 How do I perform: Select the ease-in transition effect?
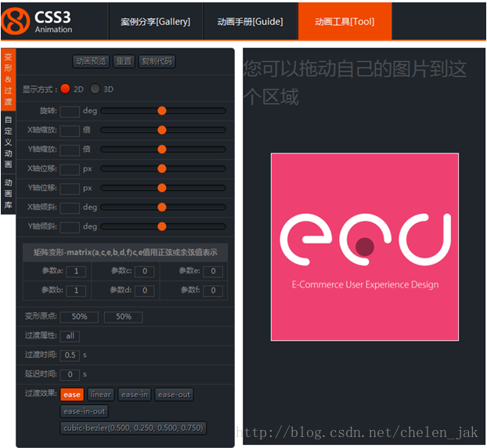[135, 395]
